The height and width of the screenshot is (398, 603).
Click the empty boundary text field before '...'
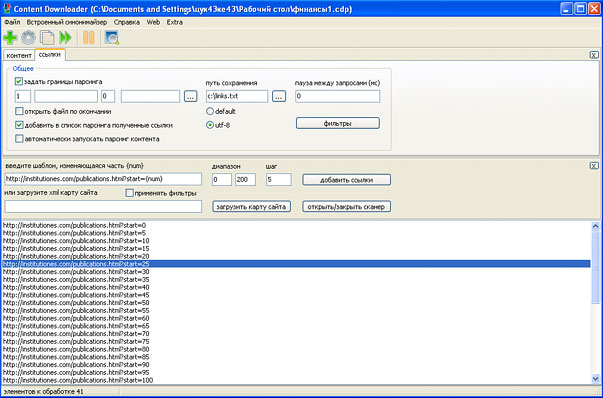(150, 96)
